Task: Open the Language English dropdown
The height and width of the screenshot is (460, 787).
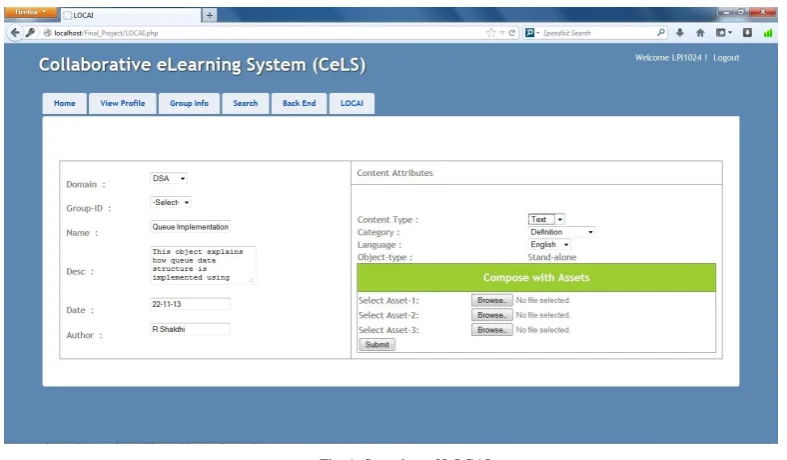Action: [x=549, y=245]
